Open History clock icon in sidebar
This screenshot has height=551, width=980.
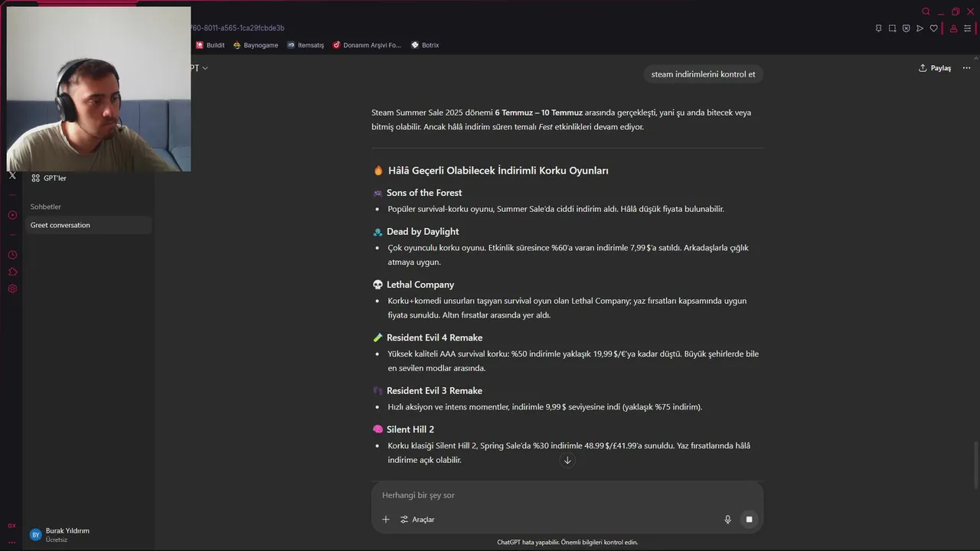tap(12, 255)
